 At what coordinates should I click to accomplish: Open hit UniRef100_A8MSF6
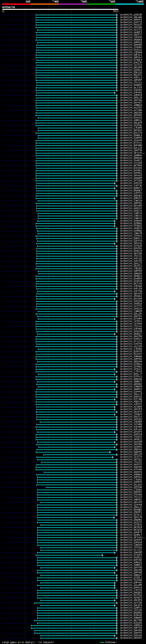coord(131,20)
